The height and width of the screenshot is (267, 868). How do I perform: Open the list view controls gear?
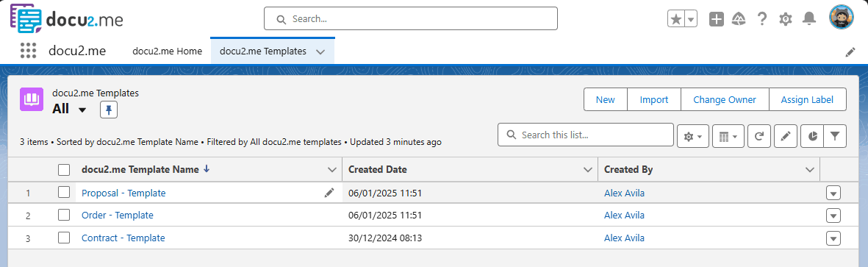coord(693,136)
